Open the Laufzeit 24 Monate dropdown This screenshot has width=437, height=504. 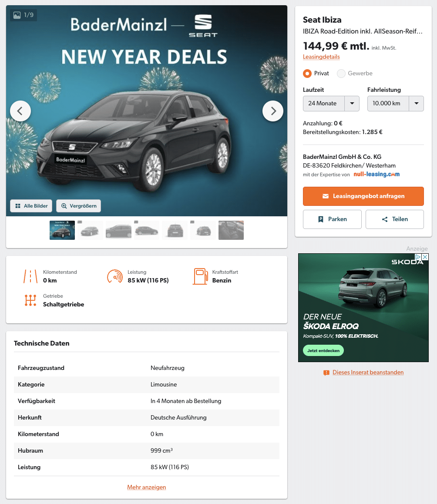pyautogui.click(x=331, y=104)
